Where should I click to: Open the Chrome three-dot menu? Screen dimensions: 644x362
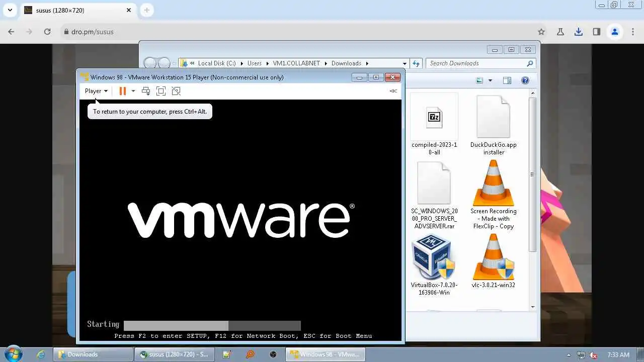pyautogui.click(x=633, y=32)
